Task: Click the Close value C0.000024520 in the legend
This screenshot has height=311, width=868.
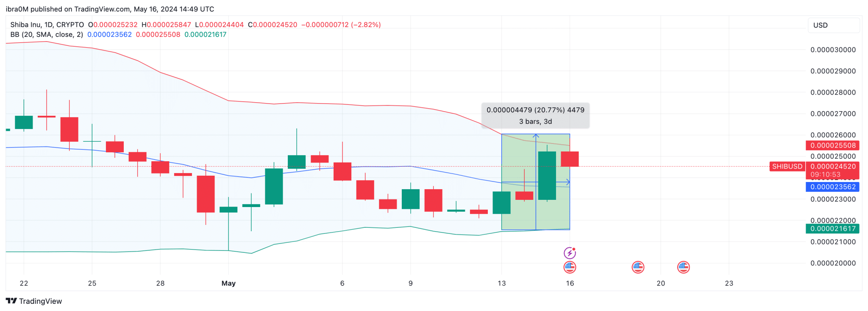Action: point(273,25)
